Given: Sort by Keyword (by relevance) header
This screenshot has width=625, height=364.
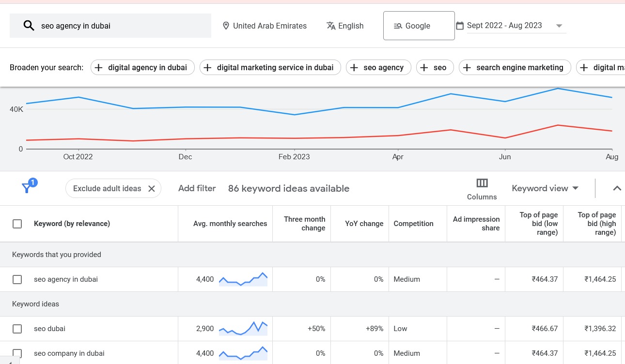Looking at the screenshot, I should pyautogui.click(x=72, y=224).
